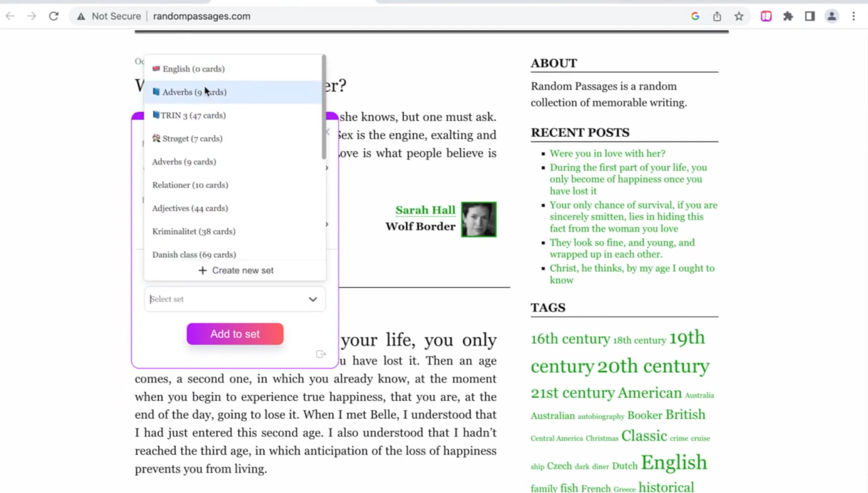868x493 pixels.
Task: Select the English tag link
Action: [673, 462]
